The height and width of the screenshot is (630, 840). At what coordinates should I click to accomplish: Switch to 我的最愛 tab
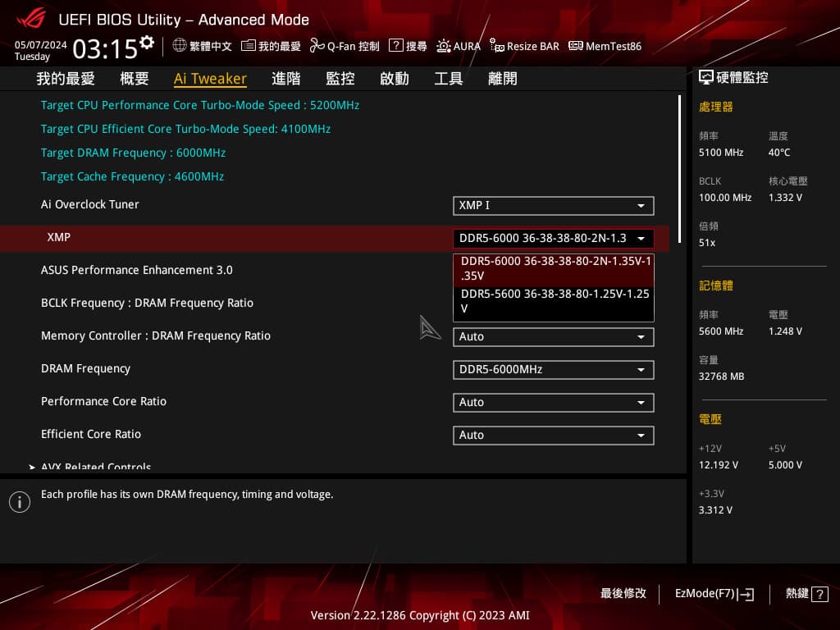pos(66,79)
